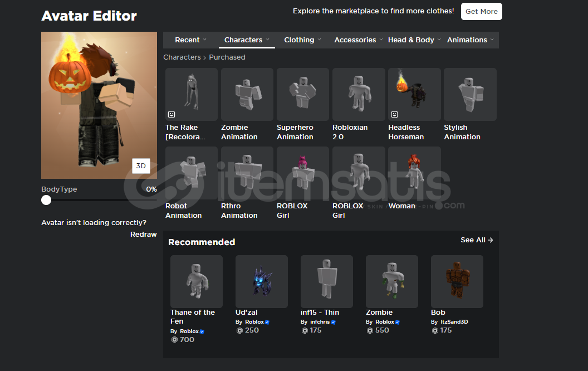Viewport: 588px width, 371px height.
Task: Expand the Animations dropdown chevron
Action: coord(492,40)
